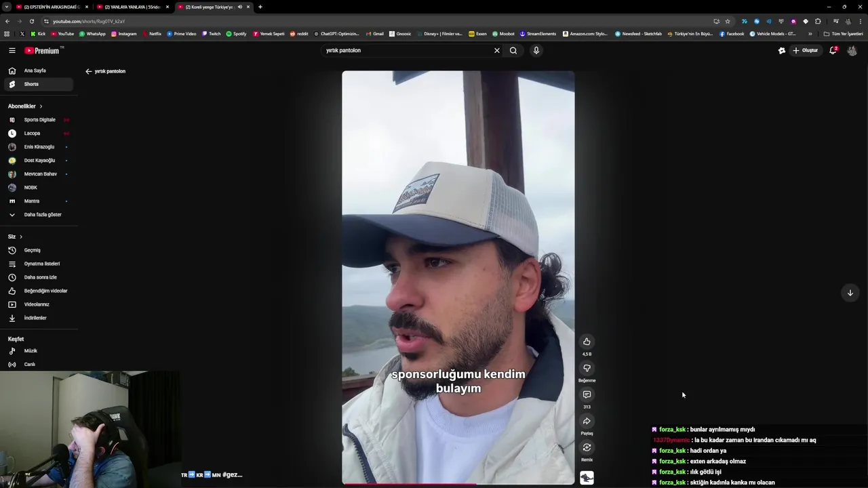Share the Short via Paylaş icon
The height and width of the screenshot is (488, 868).
(x=587, y=421)
